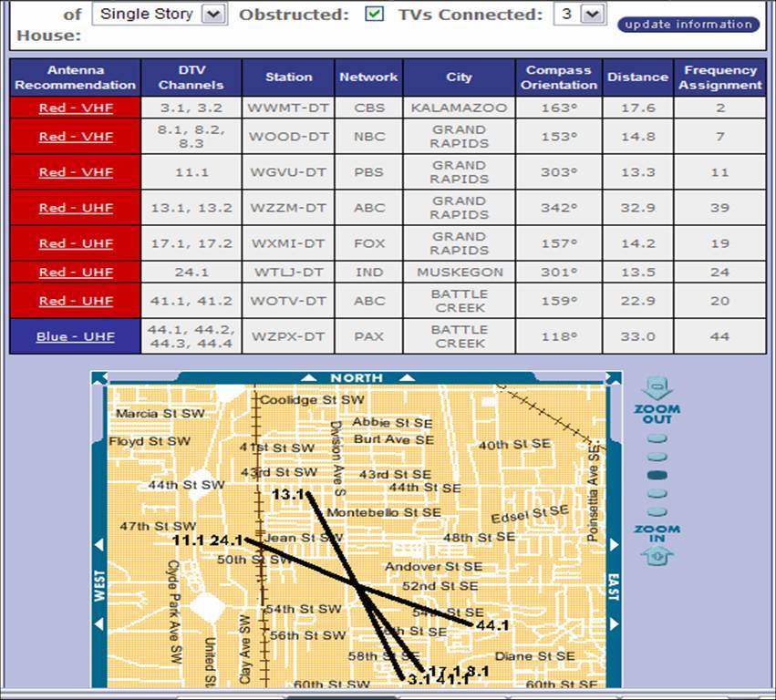Select the WGVU-DT station cell

(x=288, y=172)
